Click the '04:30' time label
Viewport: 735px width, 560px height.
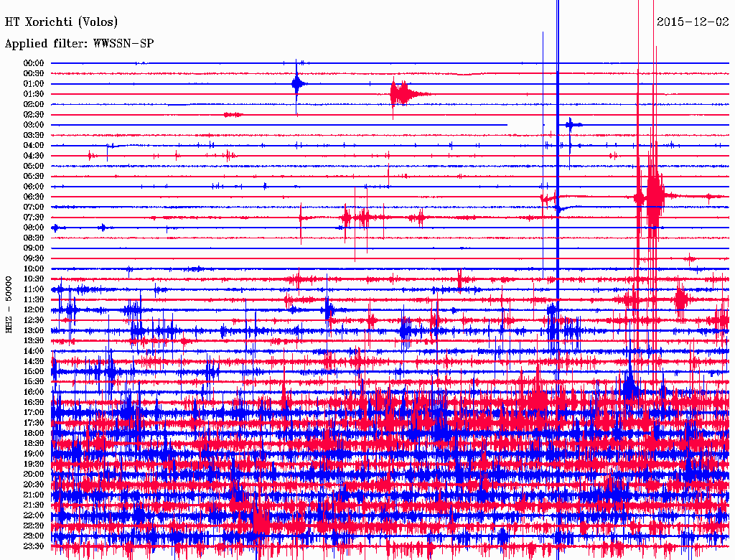(x=34, y=156)
